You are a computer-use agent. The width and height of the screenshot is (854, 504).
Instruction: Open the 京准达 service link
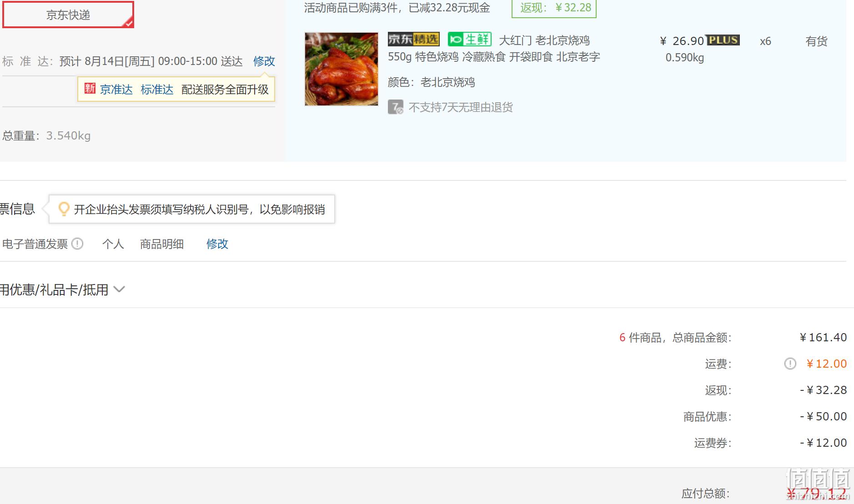click(x=116, y=90)
